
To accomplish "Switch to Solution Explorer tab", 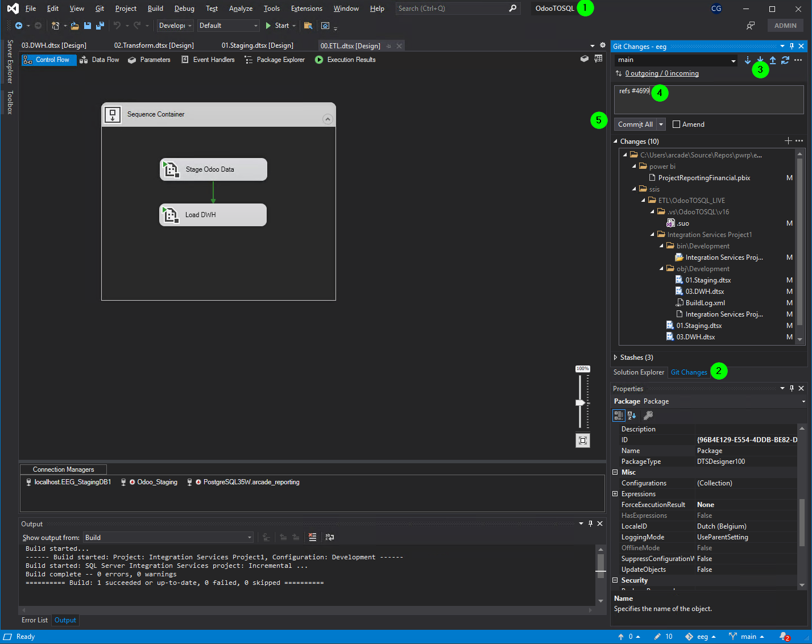I will (639, 372).
